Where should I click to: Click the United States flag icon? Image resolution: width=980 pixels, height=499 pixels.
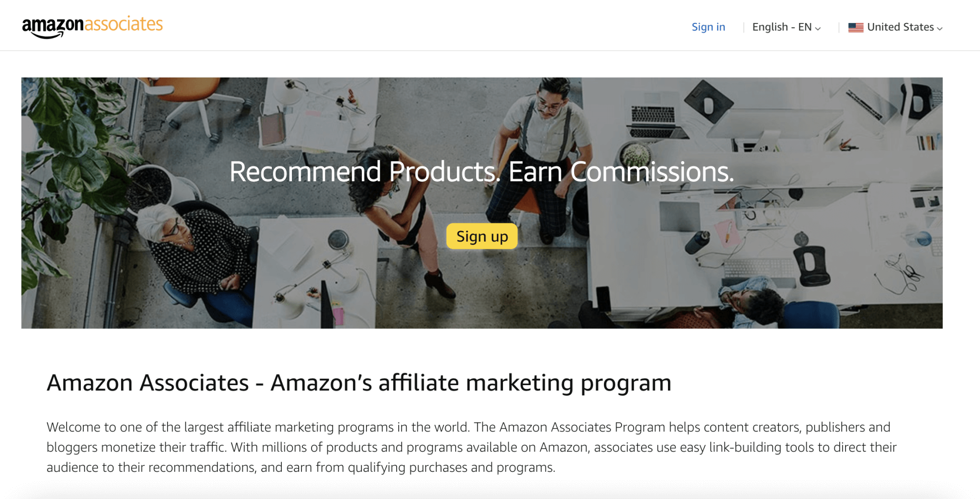pos(856,28)
